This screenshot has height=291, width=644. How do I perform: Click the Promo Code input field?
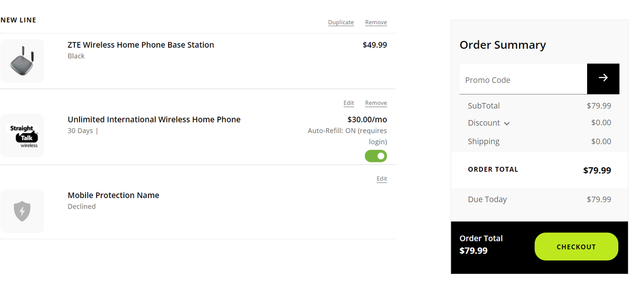(x=523, y=79)
